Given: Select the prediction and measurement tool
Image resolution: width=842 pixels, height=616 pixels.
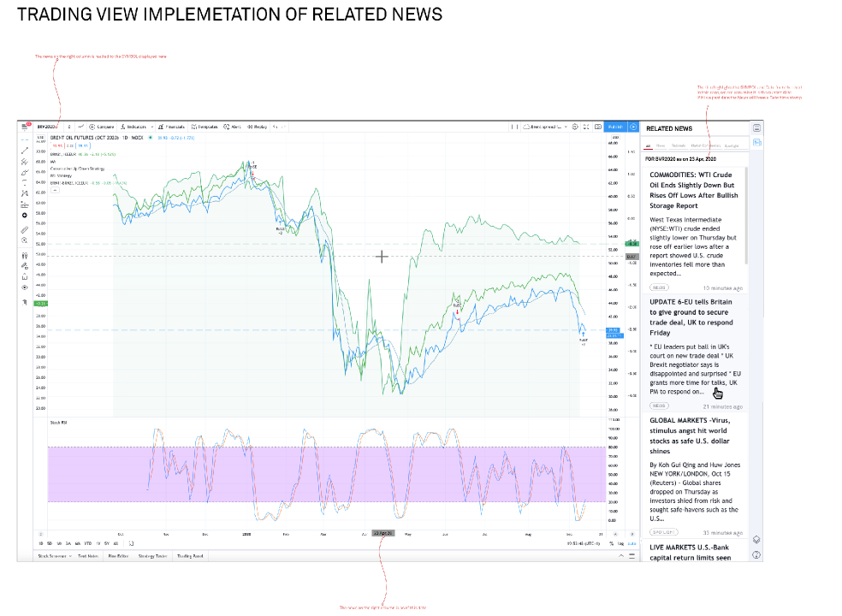Looking at the screenshot, I should [25, 204].
